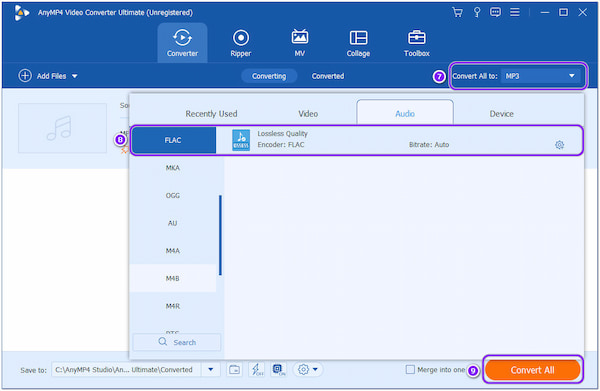600x391 pixels.
Task: Click the Add Files plus icon
Action: [25, 76]
